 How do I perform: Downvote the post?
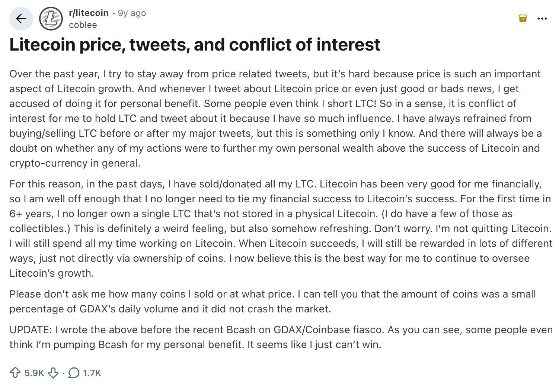[54, 373]
